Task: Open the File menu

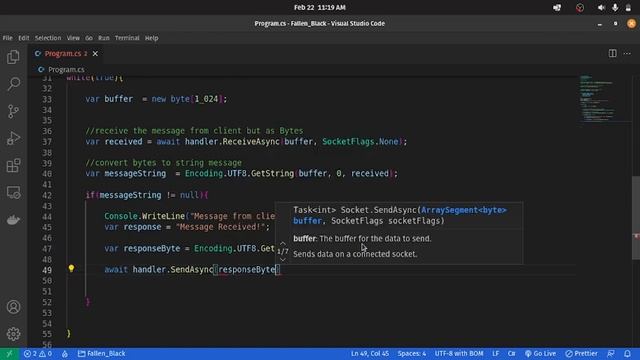Action: [x=7, y=38]
